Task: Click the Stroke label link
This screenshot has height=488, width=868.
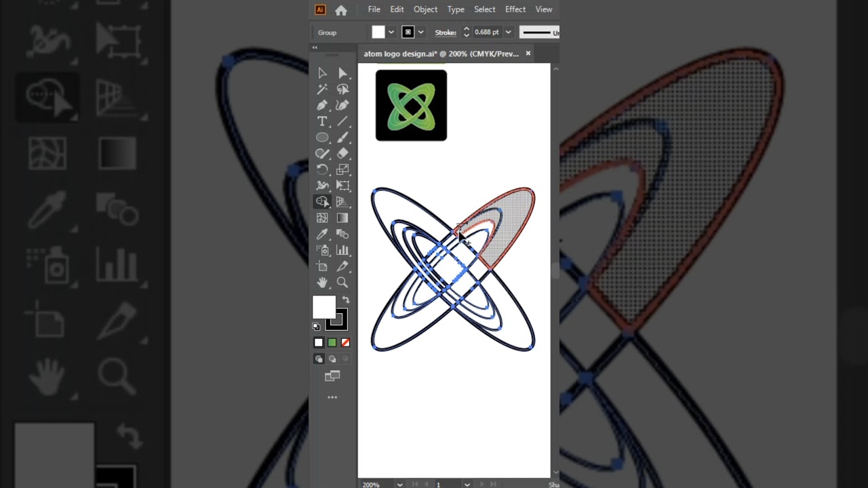Action: [446, 33]
